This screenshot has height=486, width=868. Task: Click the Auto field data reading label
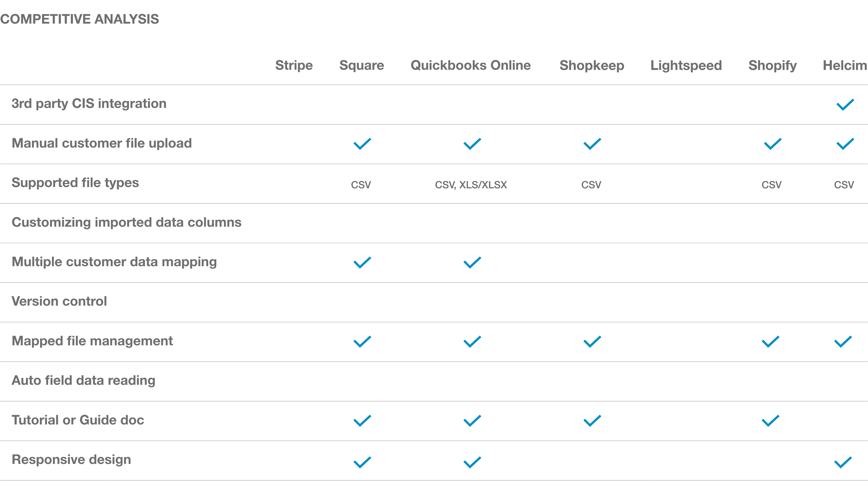tap(83, 380)
